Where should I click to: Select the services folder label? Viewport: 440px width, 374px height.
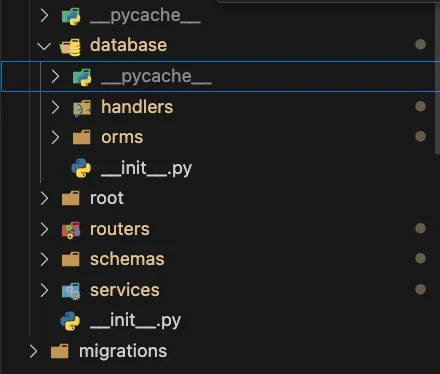(125, 290)
